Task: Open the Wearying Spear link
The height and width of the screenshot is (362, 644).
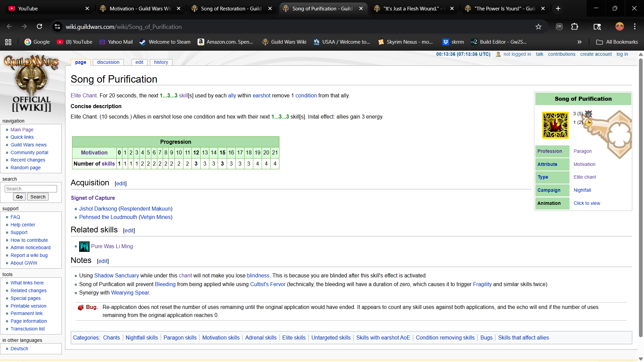Action: (x=130, y=293)
